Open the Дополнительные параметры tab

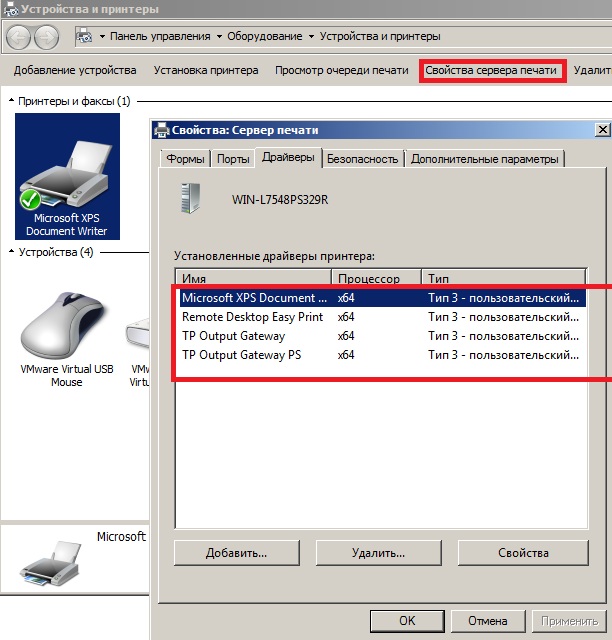point(485,159)
